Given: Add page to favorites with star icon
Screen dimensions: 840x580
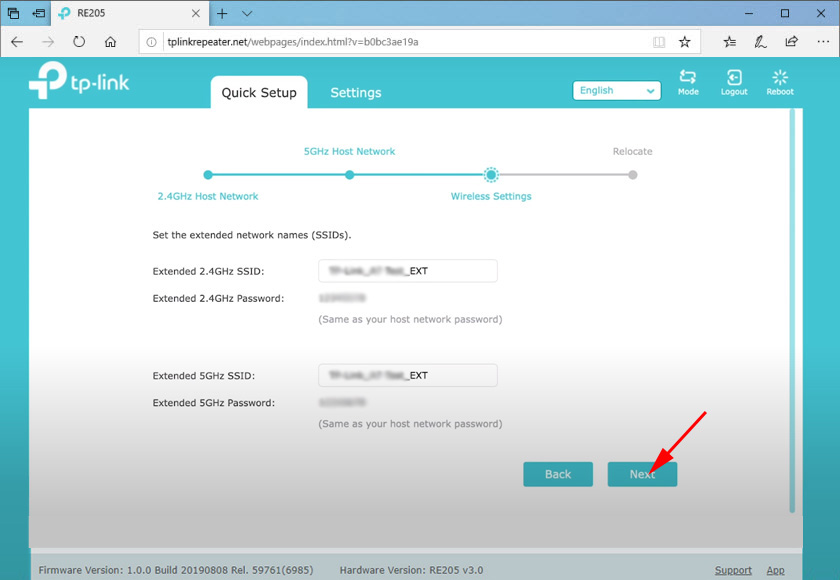Looking at the screenshot, I should click(x=685, y=42).
